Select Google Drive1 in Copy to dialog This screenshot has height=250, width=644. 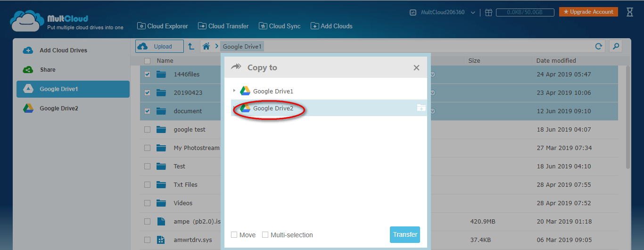pyautogui.click(x=273, y=91)
